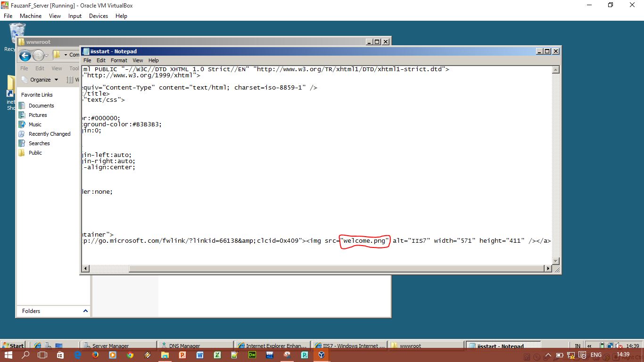Launch Excel from host taskbar
Image resolution: width=644 pixels, height=362 pixels.
tap(217, 355)
